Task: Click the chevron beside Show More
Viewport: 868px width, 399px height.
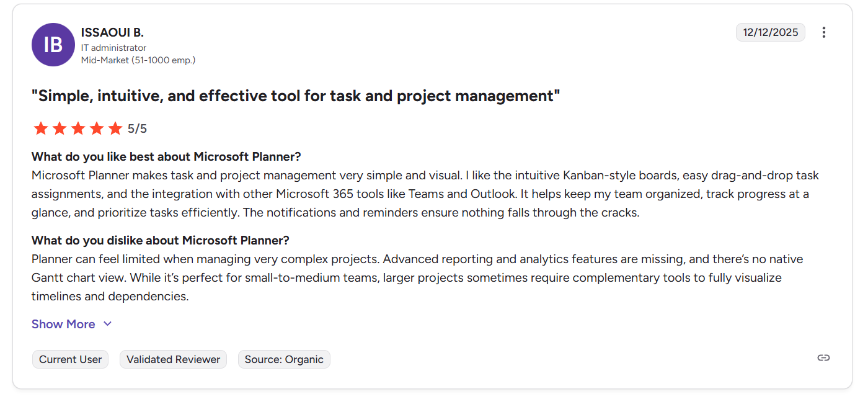Action: click(x=107, y=324)
